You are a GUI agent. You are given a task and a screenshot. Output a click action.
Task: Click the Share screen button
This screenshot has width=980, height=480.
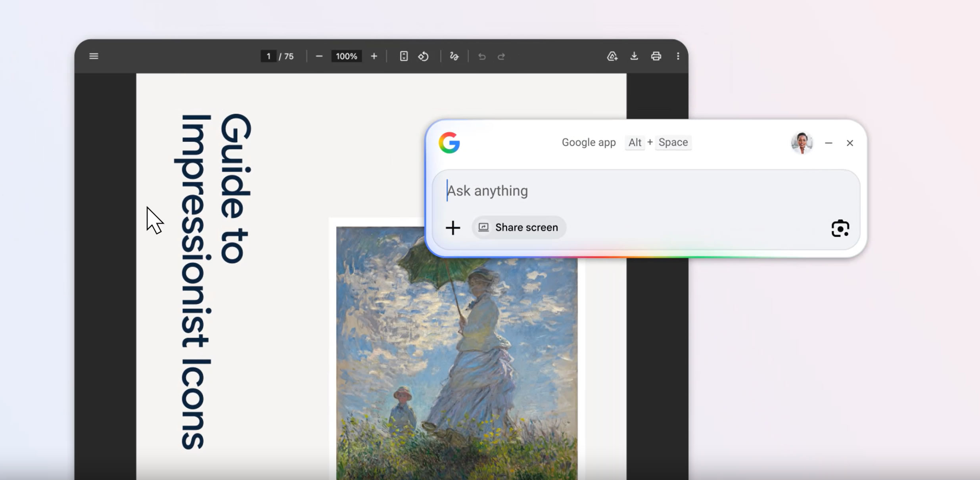(519, 228)
